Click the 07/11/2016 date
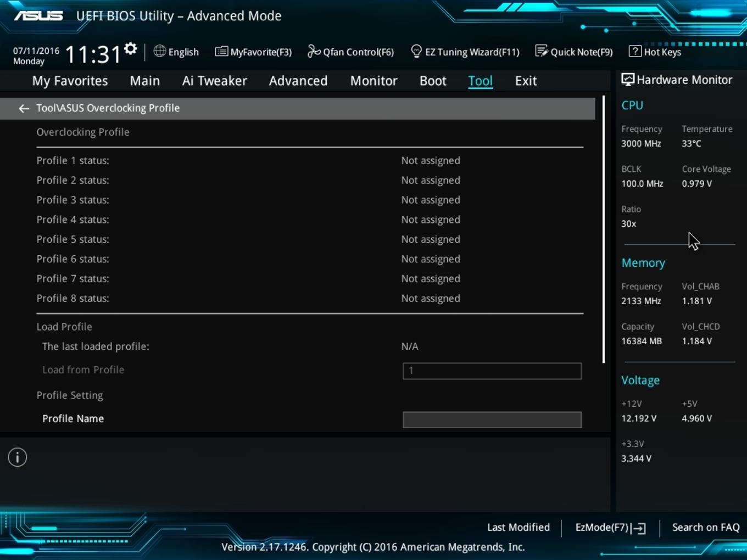Image resolution: width=747 pixels, height=560 pixels. [36, 51]
